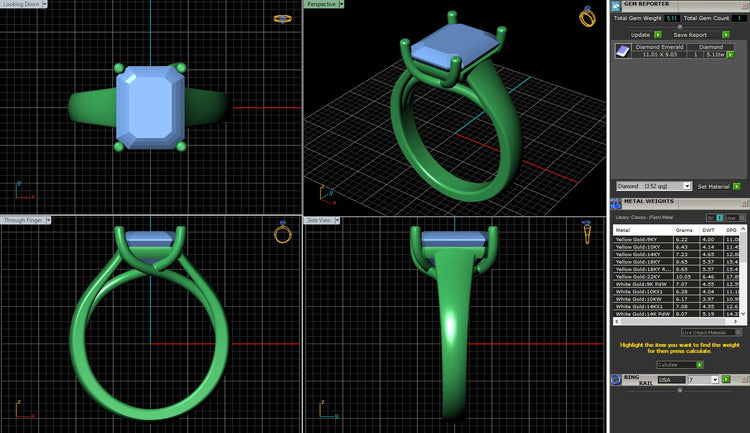Select the White Gold:10KW row
The image size is (750, 433).
point(638,299)
